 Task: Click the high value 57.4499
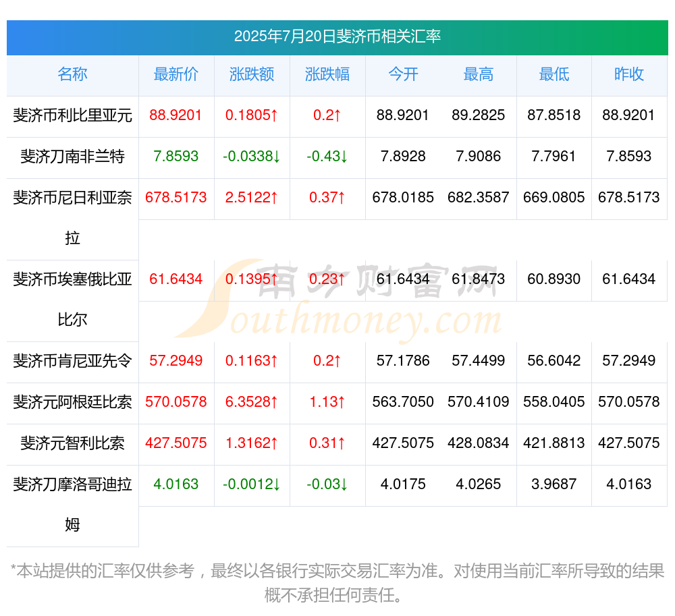[479, 360]
